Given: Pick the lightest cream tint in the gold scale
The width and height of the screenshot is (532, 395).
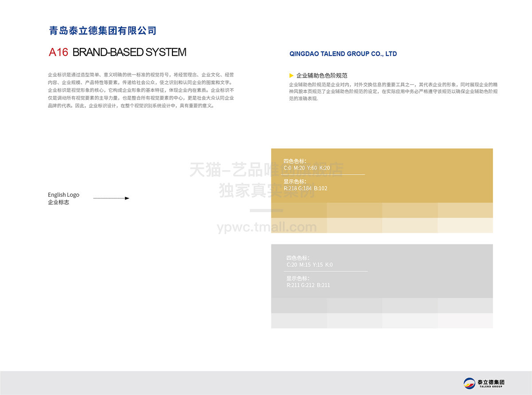Looking at the screenshot, I should [x=465, y=225].
